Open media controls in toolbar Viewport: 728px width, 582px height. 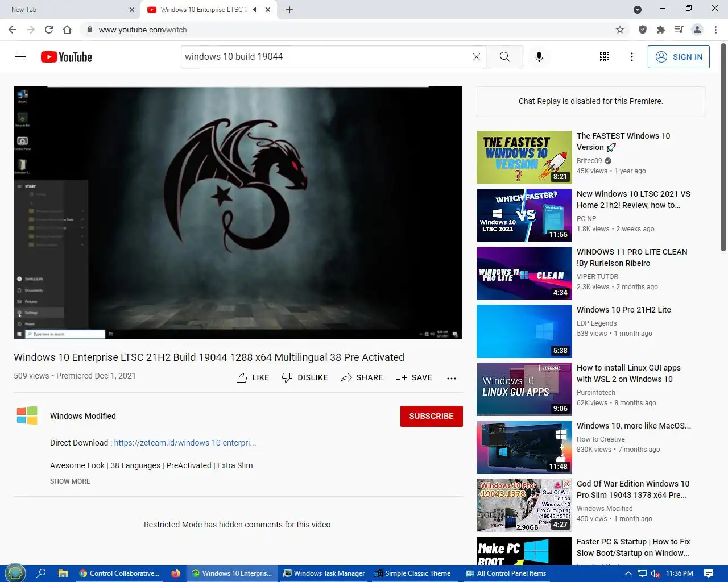pos(679,30)
